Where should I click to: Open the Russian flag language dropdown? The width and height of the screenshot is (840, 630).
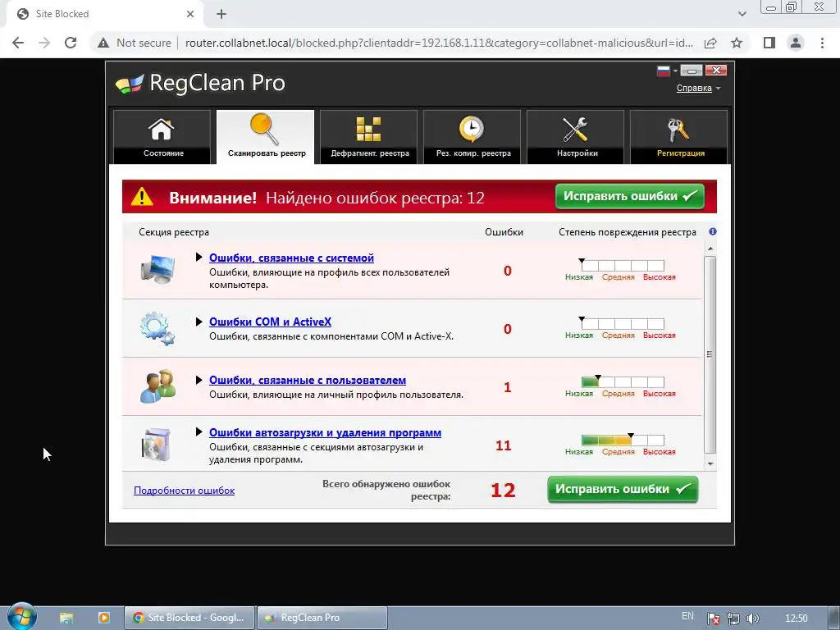pos(668,71)
